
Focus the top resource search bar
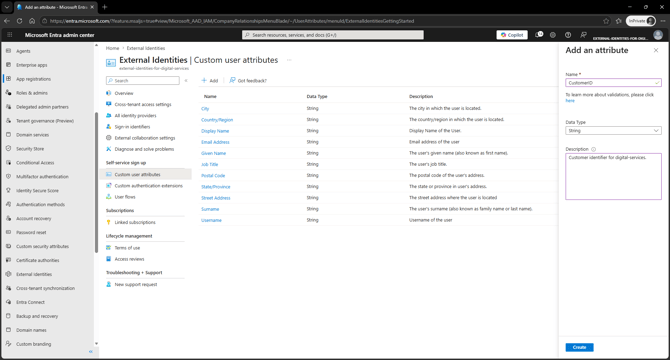coord(333,35)
